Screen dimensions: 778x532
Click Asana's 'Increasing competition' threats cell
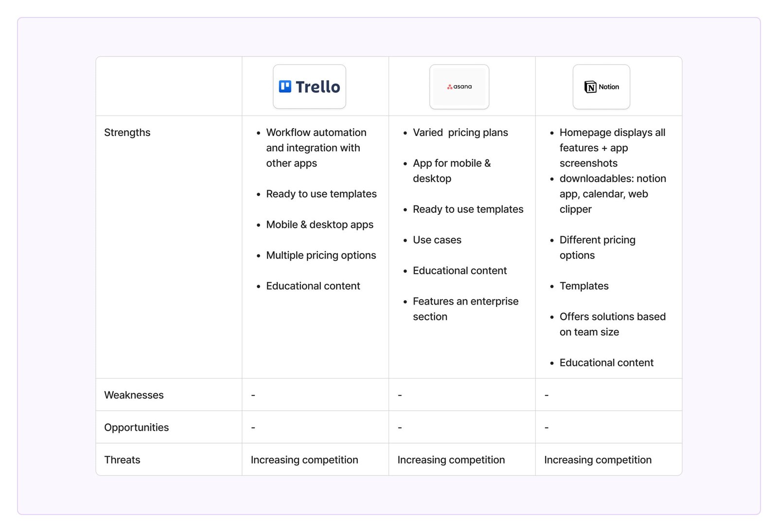tap(451, 460)
